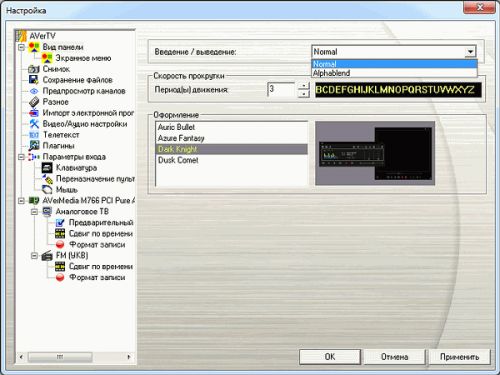Select the Сохранение файлов disk icon
The image size is (500, 375).
pos(34,80)
